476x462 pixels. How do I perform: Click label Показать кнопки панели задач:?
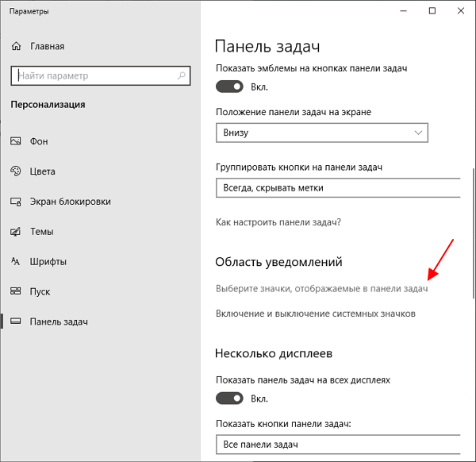pos(283,424)
